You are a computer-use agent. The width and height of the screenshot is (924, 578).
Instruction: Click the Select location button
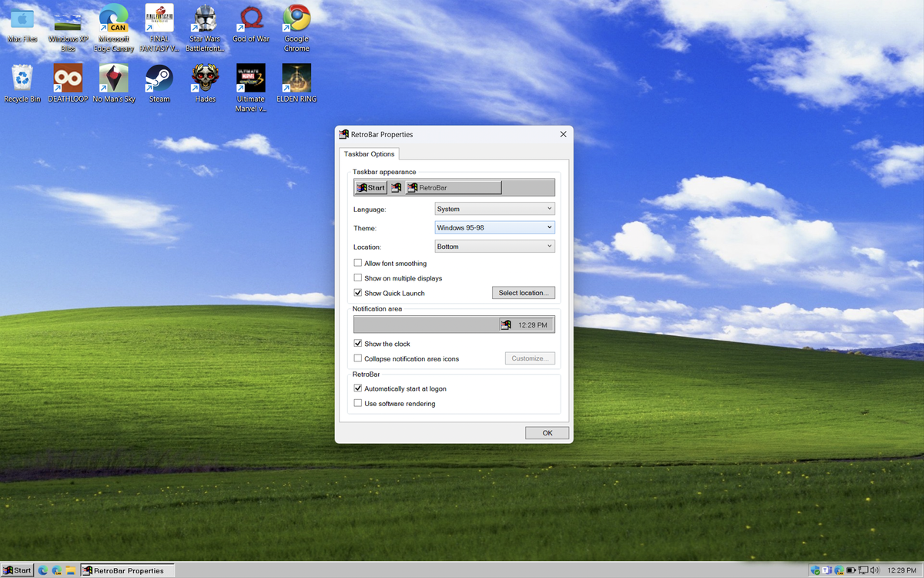tap(524, 293)
